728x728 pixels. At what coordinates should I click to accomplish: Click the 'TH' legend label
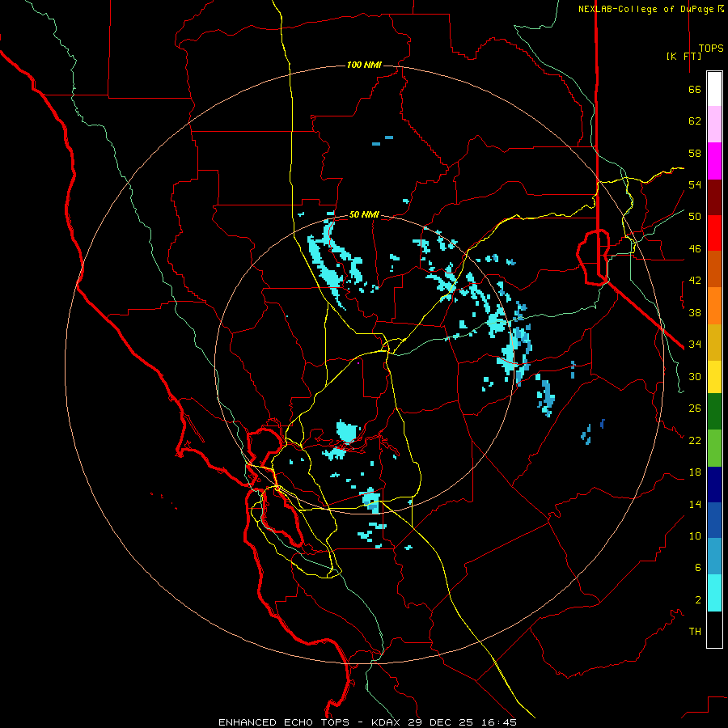[x=695, y=632]
